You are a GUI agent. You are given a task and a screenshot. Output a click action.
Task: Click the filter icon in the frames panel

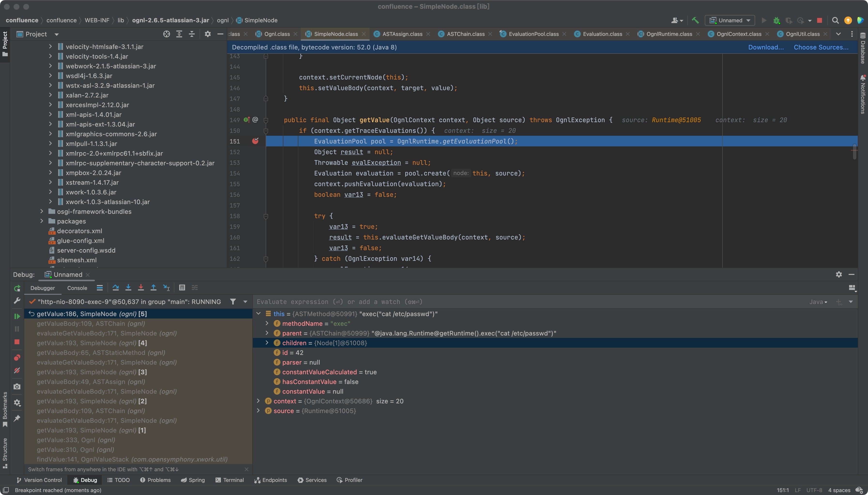[233, 302]
